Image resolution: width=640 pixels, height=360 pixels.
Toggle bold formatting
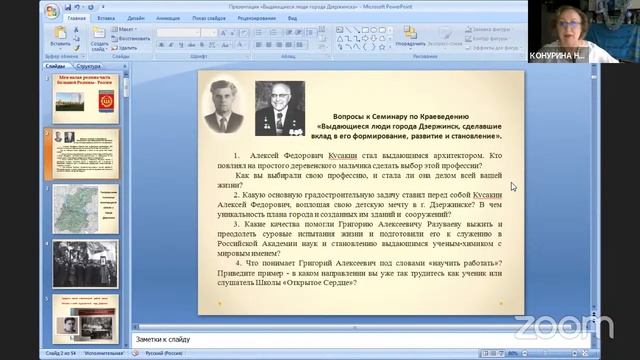[x=161, y=45]
